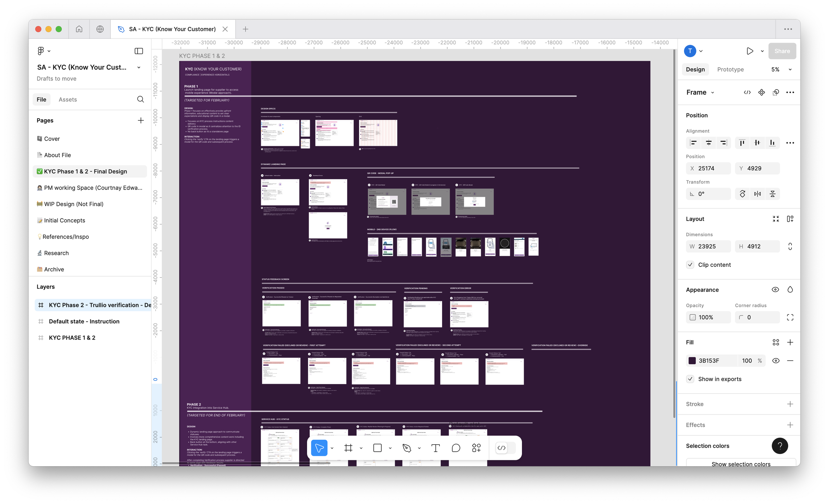
Task: Select the Default state - Instruction layer
Action: 84,321
